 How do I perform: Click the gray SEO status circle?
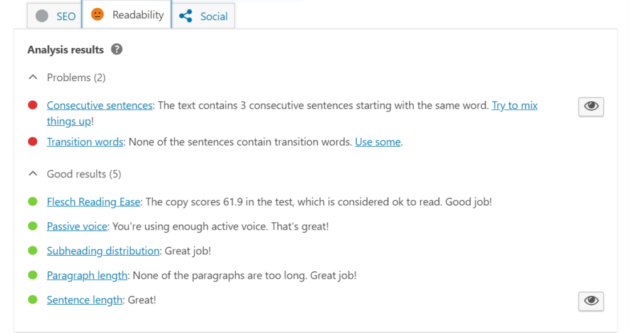(x=42, y=16)
